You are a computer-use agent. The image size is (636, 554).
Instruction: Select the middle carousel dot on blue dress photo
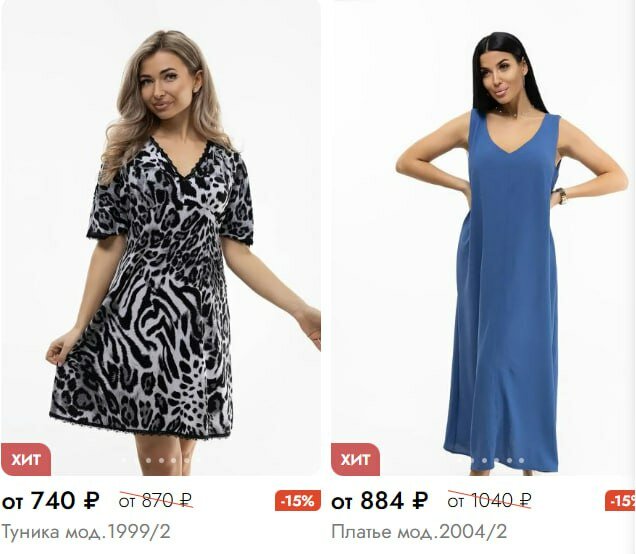point(496,460)
